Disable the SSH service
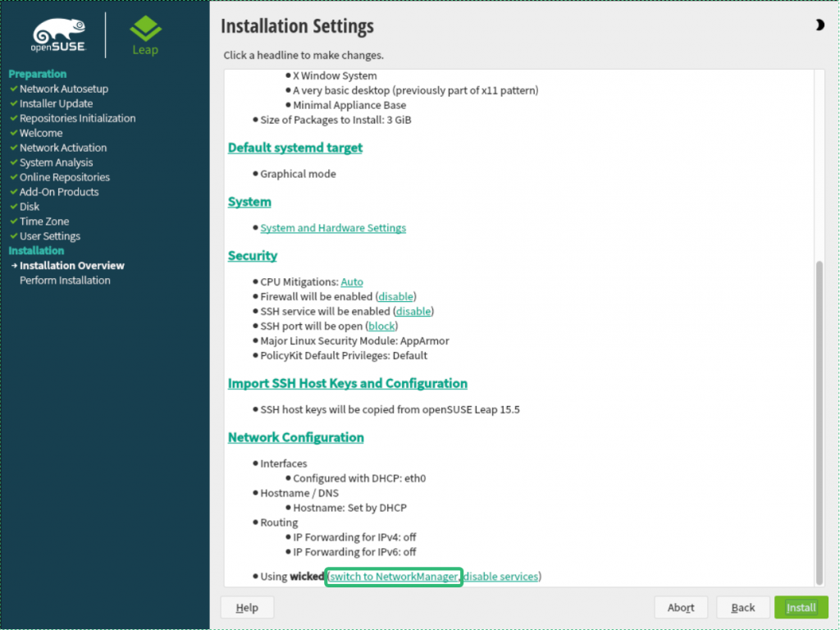The height and width of the screenshot is (630, 840). click(x=413, y=311)
